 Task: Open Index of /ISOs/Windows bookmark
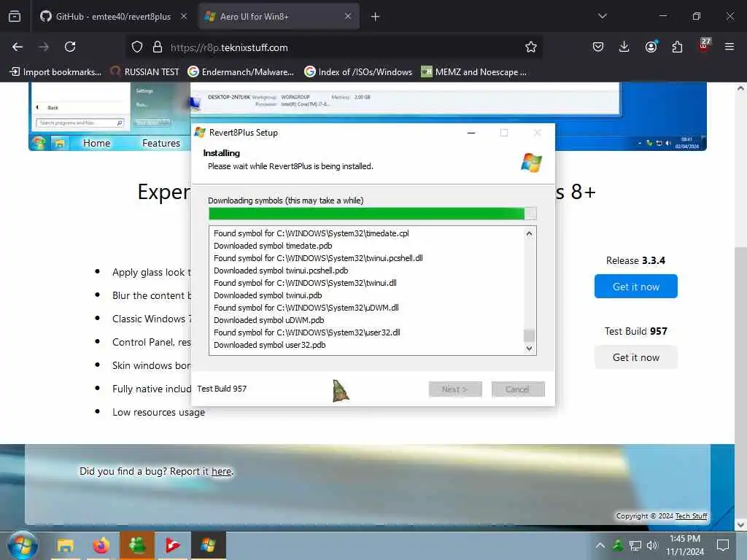(x=358, y=72)
